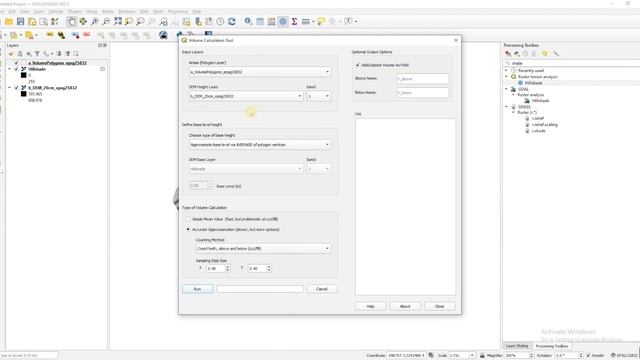Click Expand All icon in Layers panel

[59, 54]
